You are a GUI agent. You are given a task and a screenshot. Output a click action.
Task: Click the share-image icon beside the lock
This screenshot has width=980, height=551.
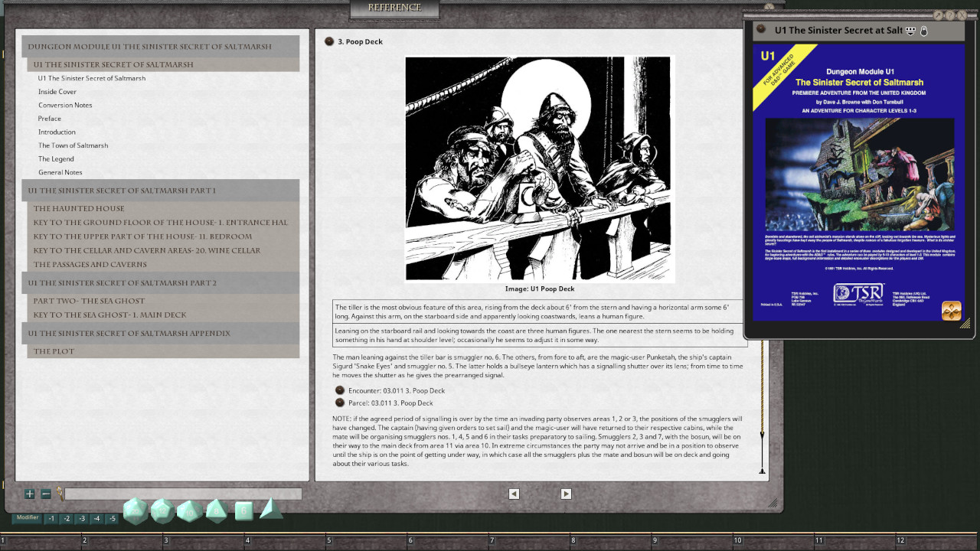point(911,31)
